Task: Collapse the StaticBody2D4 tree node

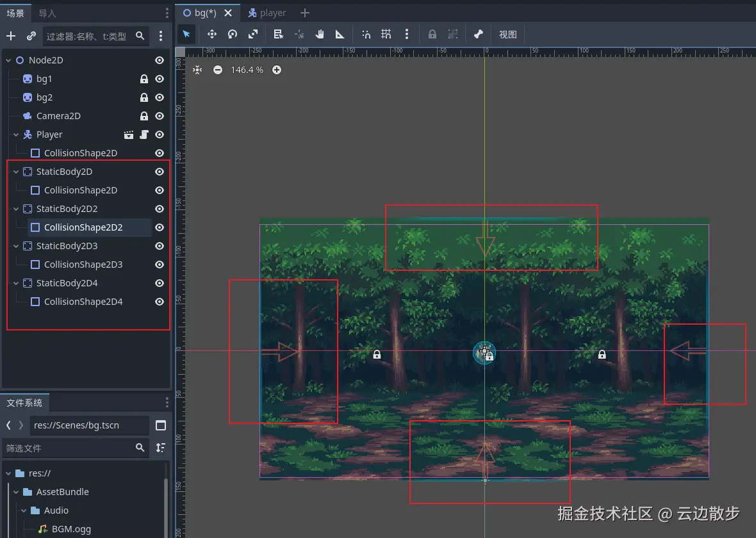Action: coord(16,283)
